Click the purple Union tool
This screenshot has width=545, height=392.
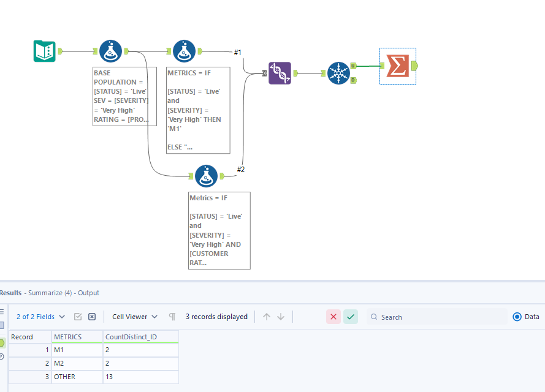[x=280, y=73]
